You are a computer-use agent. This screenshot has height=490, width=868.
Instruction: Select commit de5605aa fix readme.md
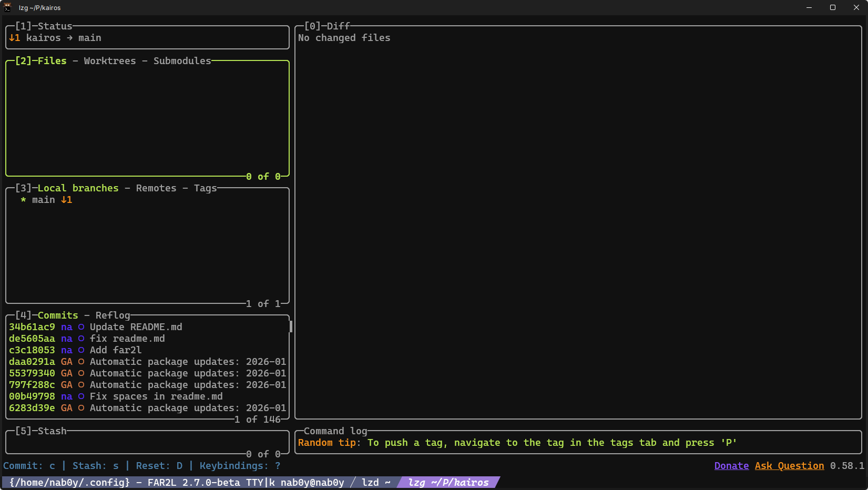pyautogui.click(x=127, y=339)
